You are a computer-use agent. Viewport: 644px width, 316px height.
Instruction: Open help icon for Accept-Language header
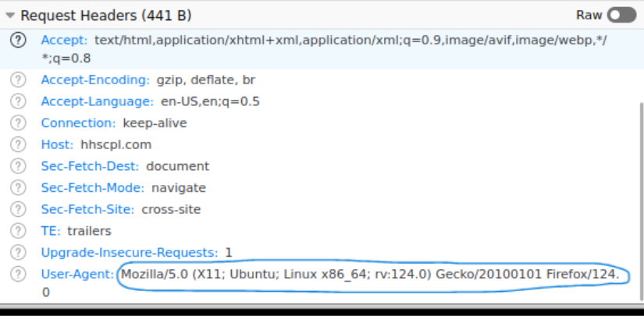[18, 101]
